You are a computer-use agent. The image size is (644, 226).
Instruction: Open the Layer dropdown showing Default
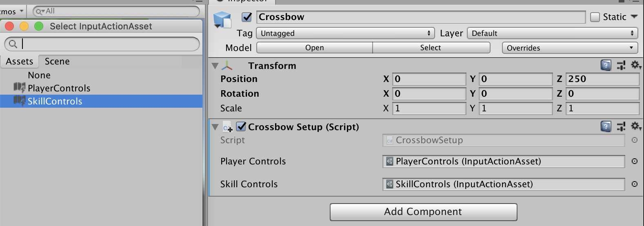click(x=553, y=33)
